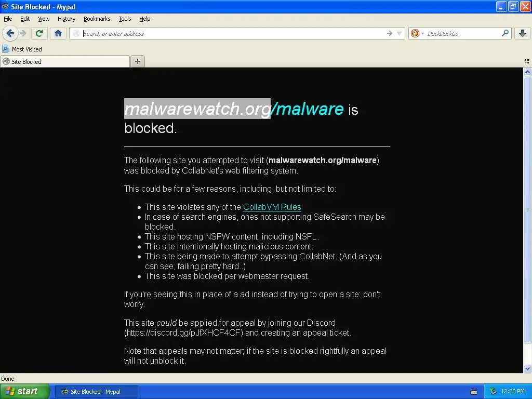The image size is (532, 399).
Task: Open a new tab with plus button
Action: [x=137, y=61]
